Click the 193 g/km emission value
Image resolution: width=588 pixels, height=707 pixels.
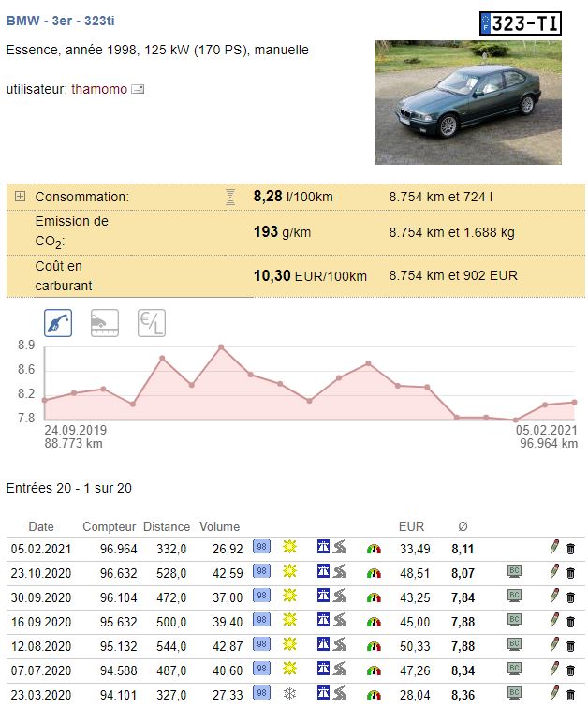click(282, 232)
